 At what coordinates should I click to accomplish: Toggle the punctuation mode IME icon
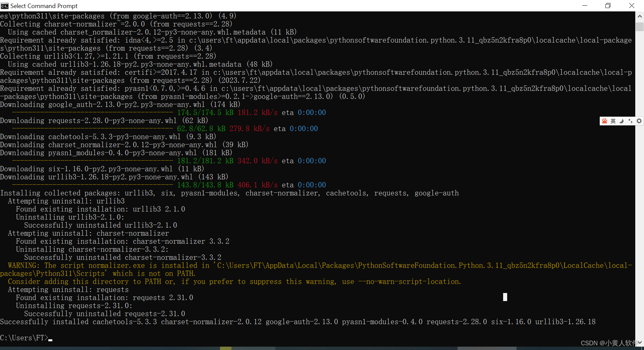[x=630, y=121]
